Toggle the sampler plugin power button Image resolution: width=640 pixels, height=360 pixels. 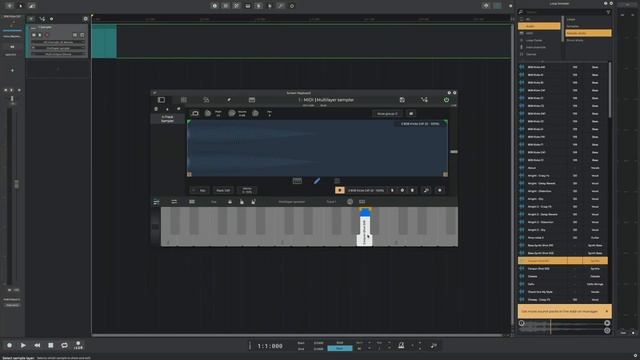[447, 100]
